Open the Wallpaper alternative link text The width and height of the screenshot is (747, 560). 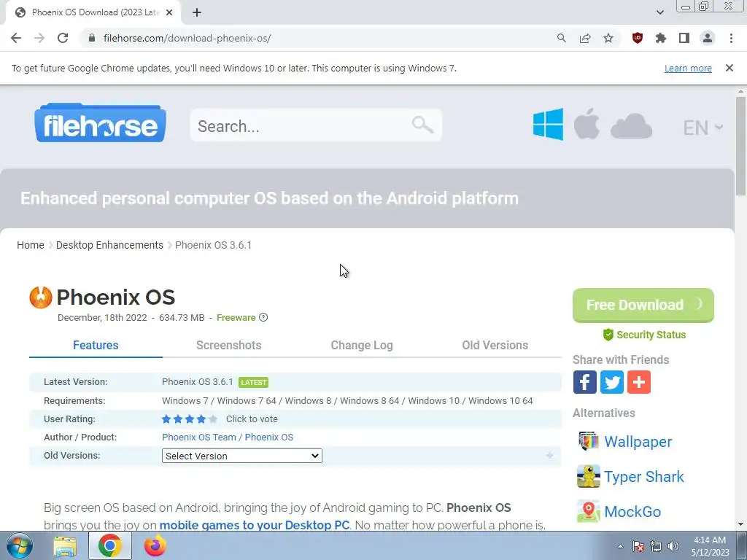(x=638, y=441)
